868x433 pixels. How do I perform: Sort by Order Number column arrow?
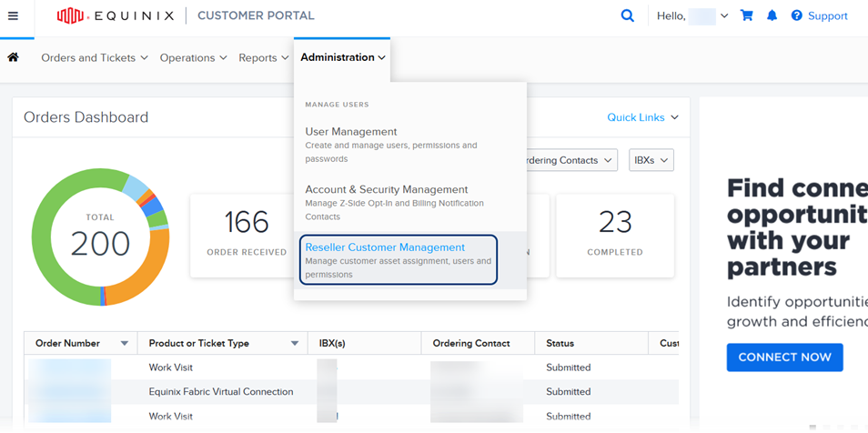[125, 344]
